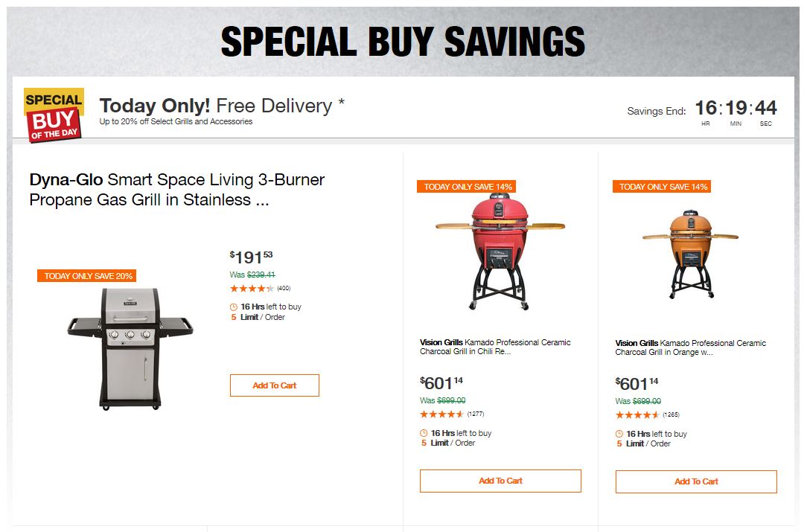This screenshot has height=532, width=807.
Task: Click the Special Buy of the Day badge
Action: pyautogui.click(x=54, y=115)
